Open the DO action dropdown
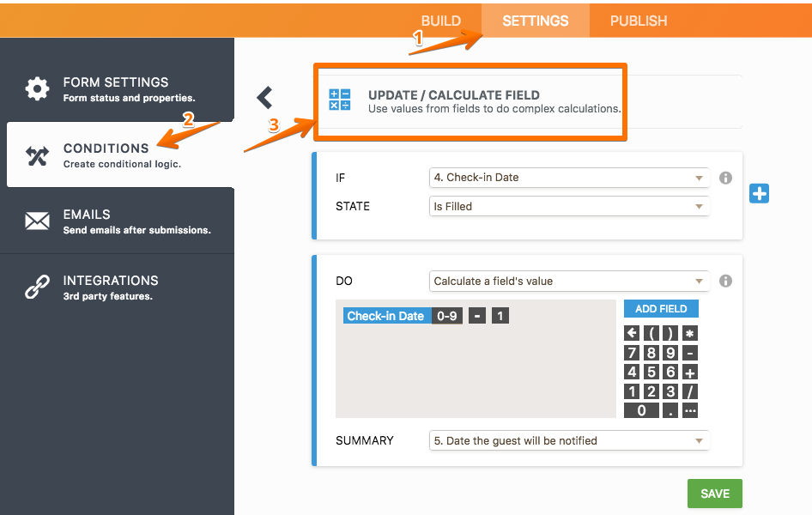Screen dimensions: 812x515 tap(569, 281)
